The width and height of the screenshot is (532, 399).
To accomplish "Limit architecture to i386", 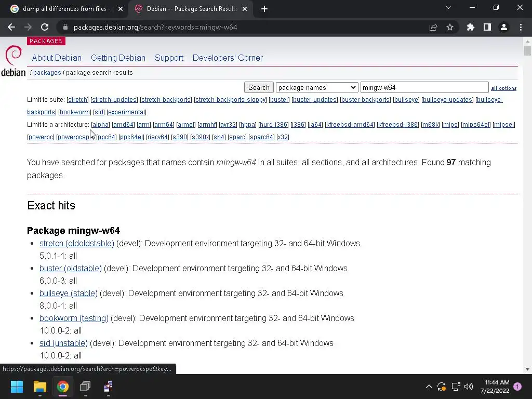I will [x=298, y=125].
